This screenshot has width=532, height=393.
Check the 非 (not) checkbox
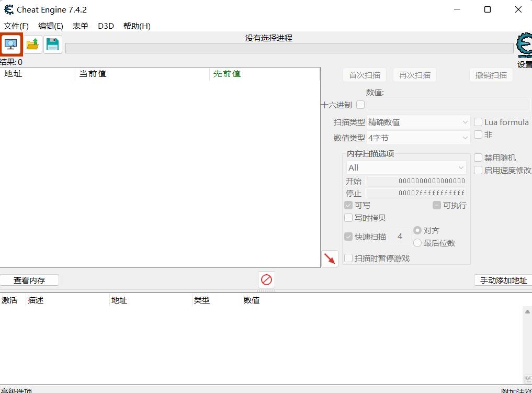(x=478, y=134)
